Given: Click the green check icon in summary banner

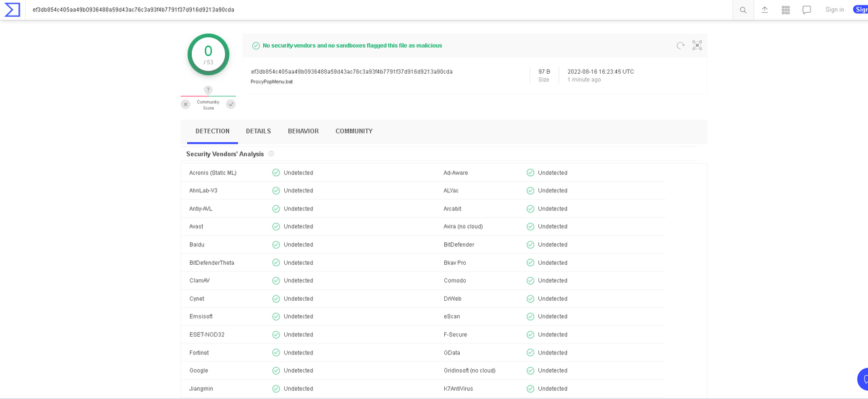Looking at the screenshot, I should tap(256, 45).
